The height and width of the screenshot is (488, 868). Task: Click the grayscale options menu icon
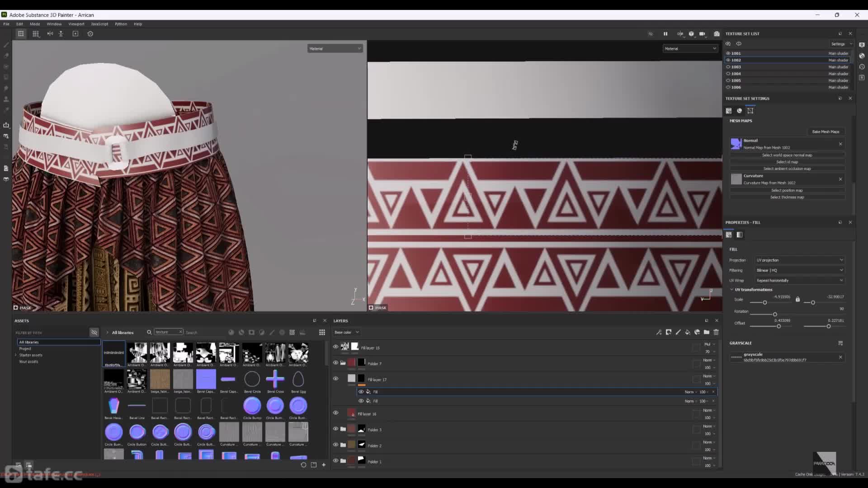[x=840, y=343]
